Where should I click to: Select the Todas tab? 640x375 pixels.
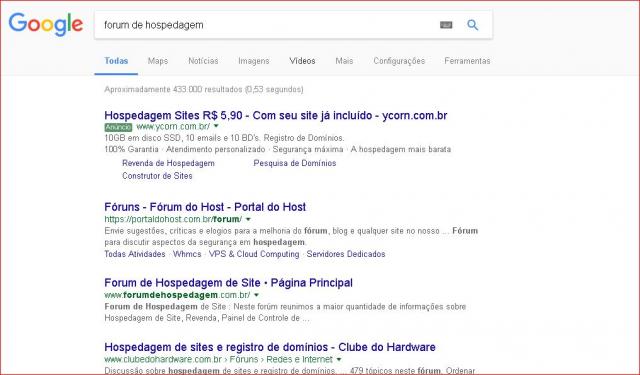(x=116, y=61)
